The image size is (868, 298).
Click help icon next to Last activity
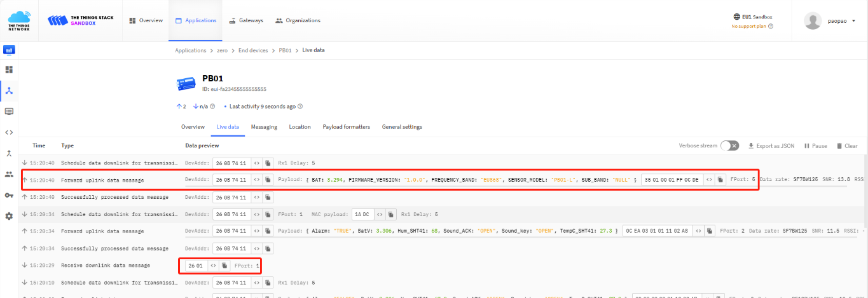pos(300,106)
